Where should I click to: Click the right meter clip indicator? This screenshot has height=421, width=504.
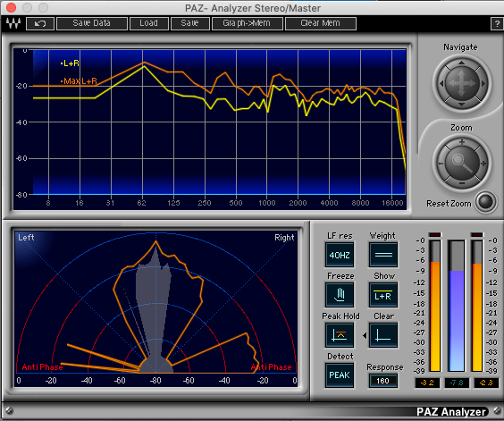pos(476,235)
